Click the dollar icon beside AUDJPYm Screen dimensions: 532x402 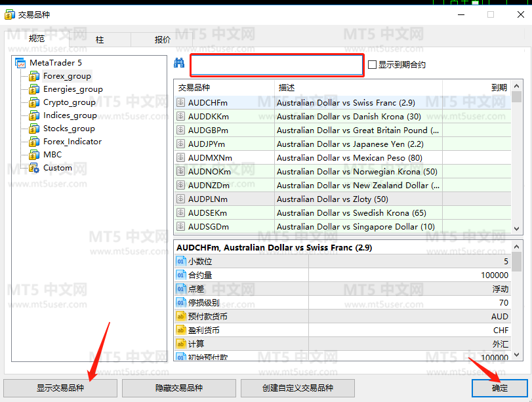pos(181,144)
